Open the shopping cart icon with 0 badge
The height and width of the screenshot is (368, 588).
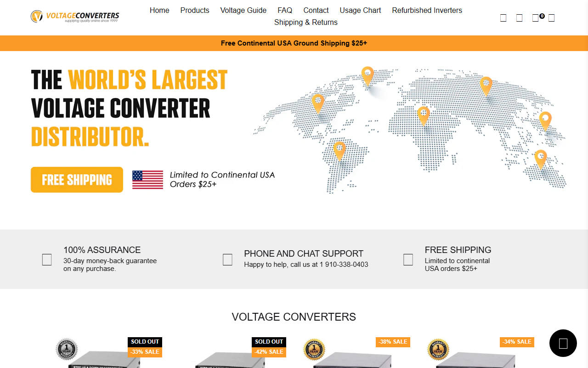(536, 18)
